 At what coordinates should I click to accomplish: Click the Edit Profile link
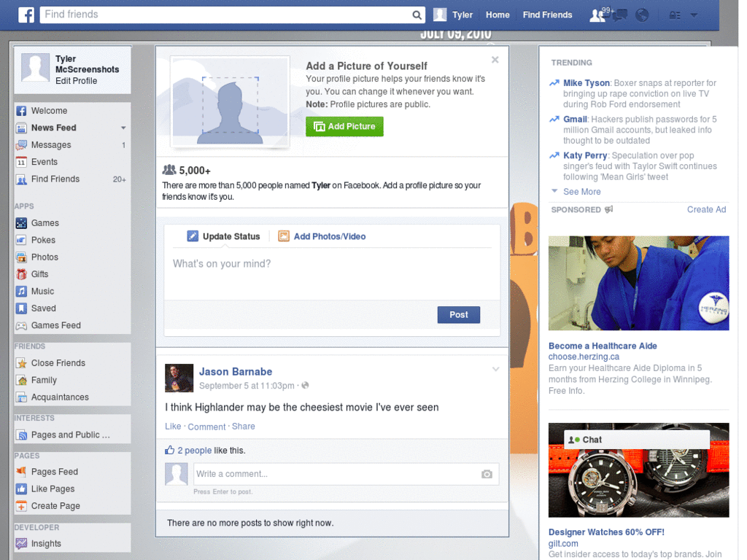pos(76,81)
